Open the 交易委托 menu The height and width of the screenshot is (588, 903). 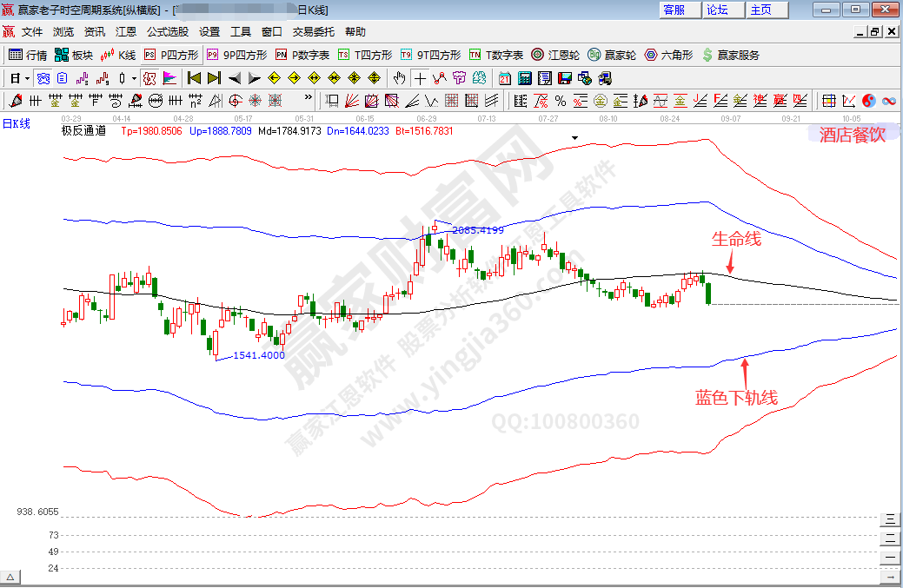[x=313, y=31]
